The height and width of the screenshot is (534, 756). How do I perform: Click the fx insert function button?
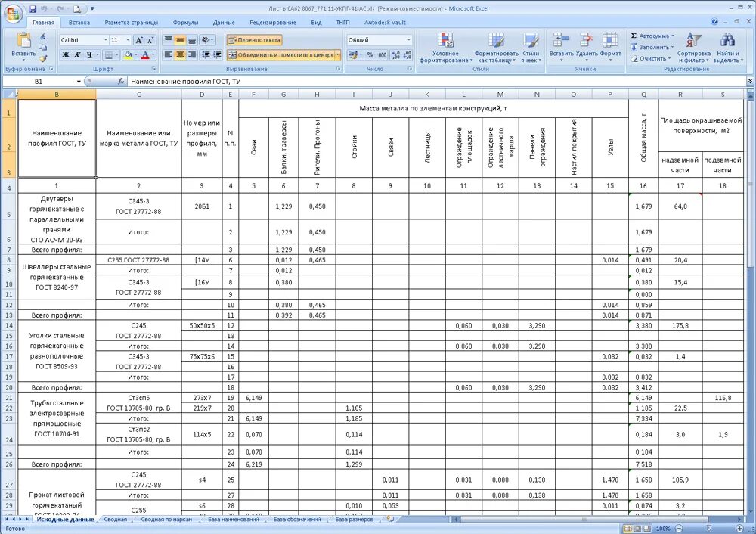tap(121, 82)
